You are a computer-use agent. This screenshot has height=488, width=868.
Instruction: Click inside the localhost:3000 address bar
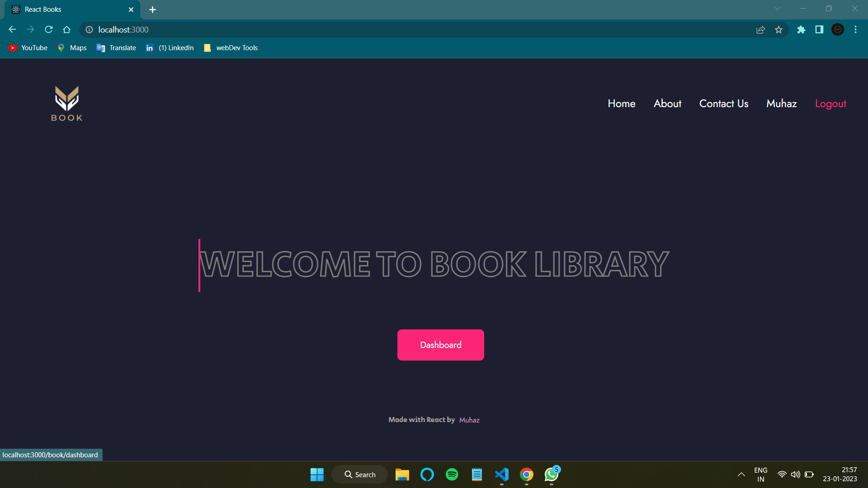(x=123, y=29)
